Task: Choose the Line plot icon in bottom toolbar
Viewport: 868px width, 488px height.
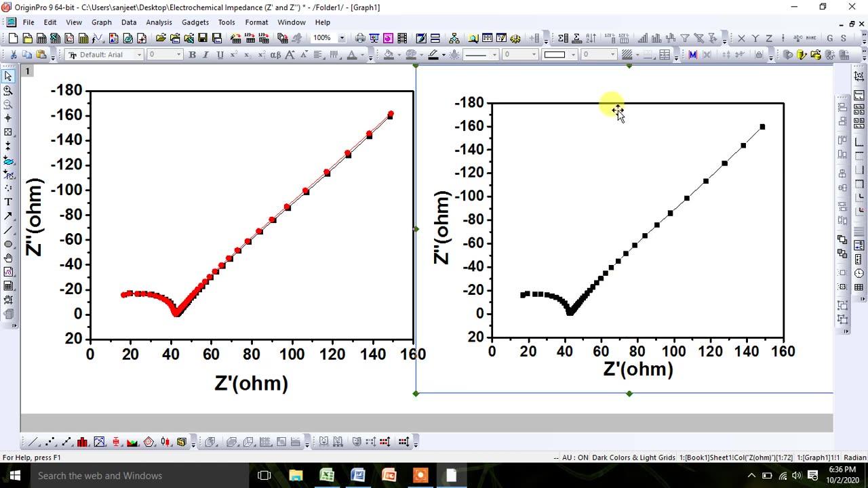Action: [x=32, y=441]
